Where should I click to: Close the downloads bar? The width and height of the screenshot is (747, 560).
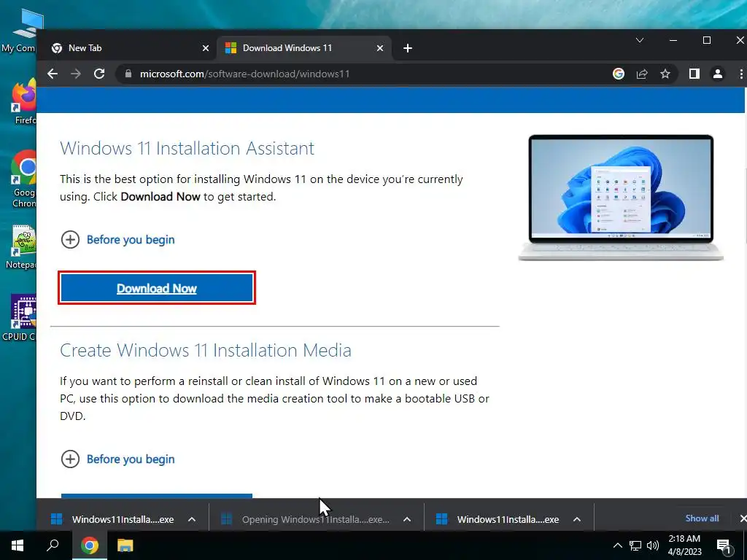click(x=742, y=518)
